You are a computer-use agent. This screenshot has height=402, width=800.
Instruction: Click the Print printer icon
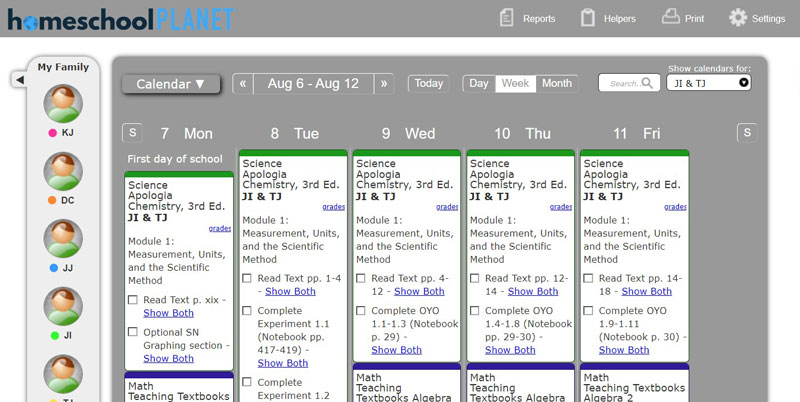[670, 17]
